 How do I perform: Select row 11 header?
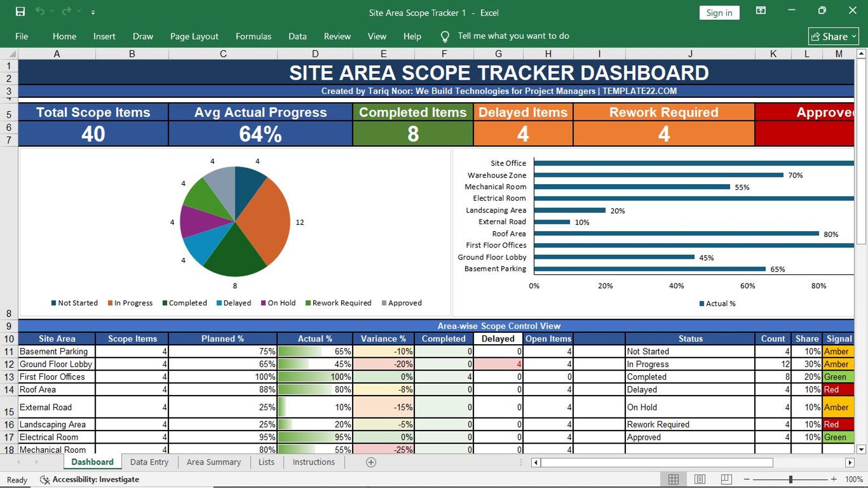(x=9, y=351)
